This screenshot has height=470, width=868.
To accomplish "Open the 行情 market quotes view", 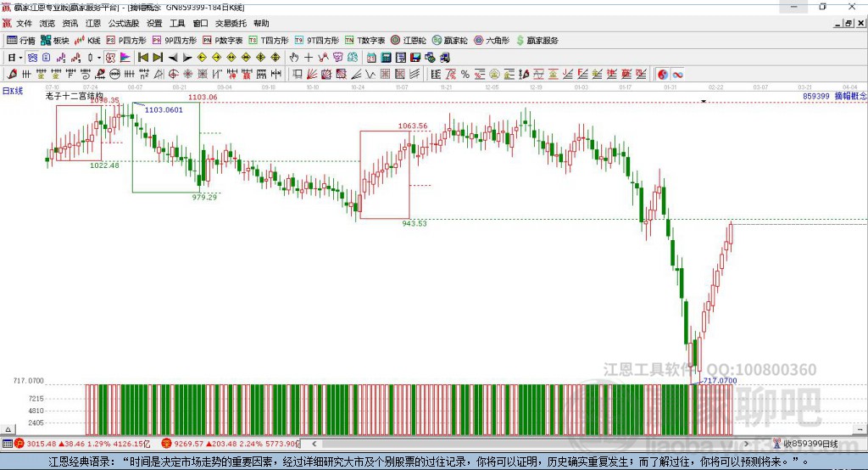I will [x=21, y=40].
